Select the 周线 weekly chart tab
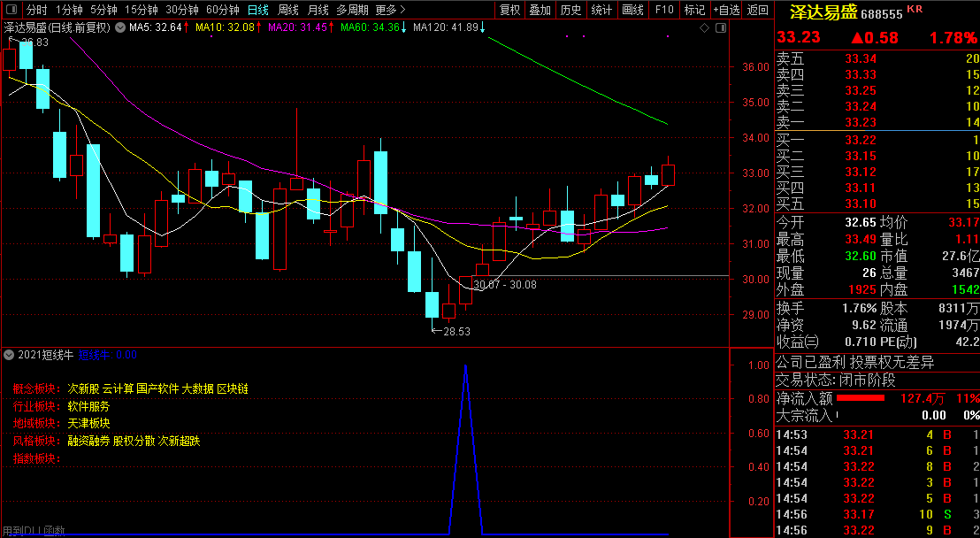The image size is (980, 538). 288,10
